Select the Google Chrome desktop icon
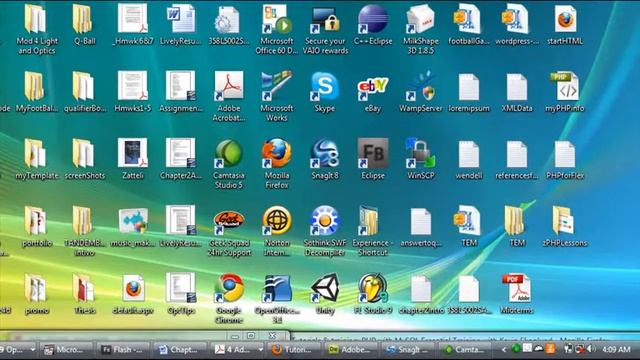The height and width of the screenshot is (360, 640). coord(229,289)
